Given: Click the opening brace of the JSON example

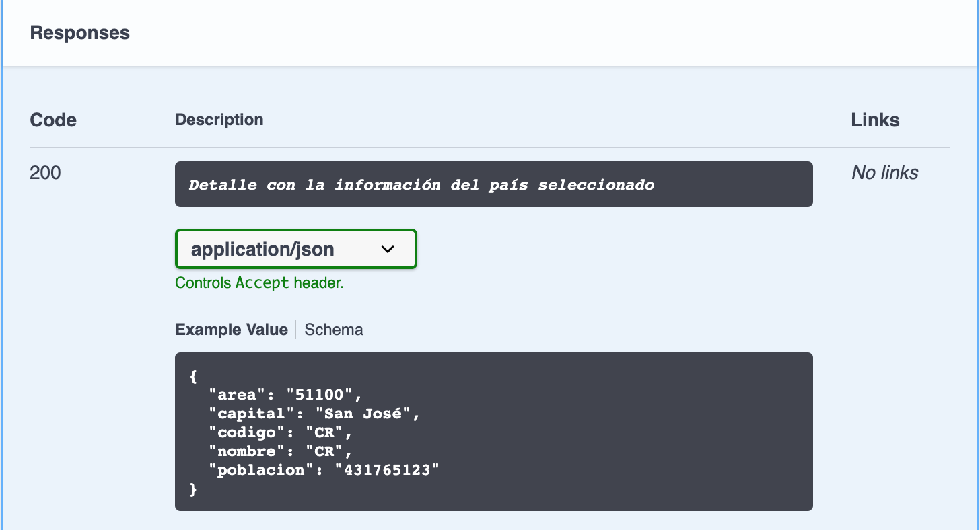Looking at the screenshot, I should coord(194,376).
